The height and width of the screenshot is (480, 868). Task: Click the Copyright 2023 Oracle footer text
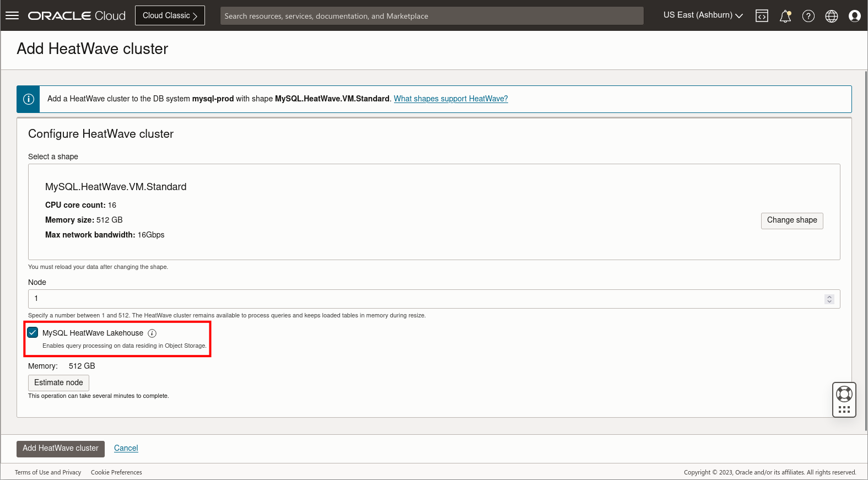[x=770, y=472]
